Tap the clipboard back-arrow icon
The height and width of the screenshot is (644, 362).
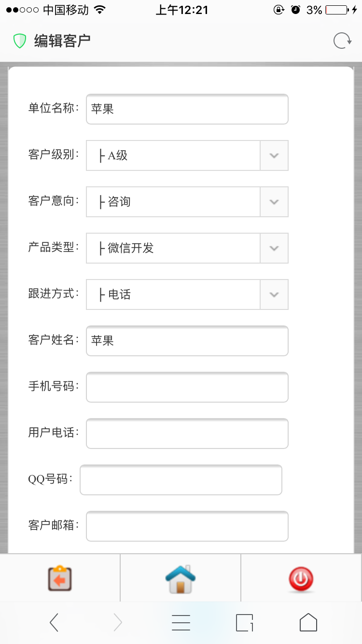point(60,578)
